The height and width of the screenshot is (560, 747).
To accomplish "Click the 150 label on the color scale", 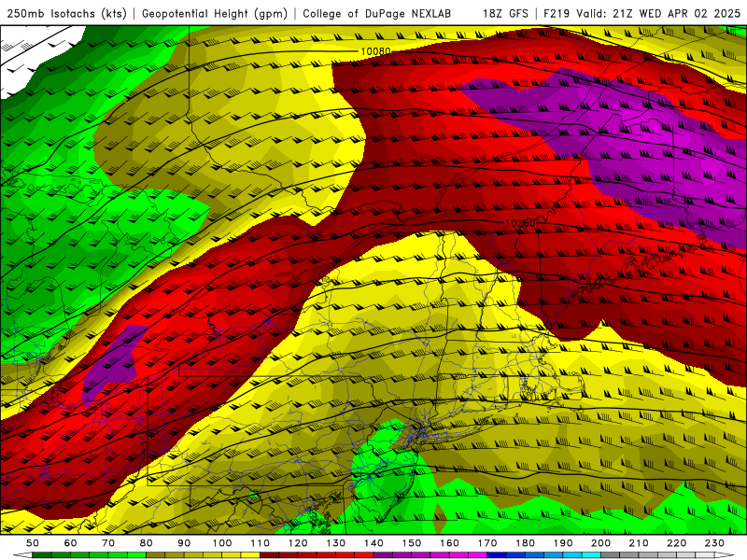I will tap(412, 543).
